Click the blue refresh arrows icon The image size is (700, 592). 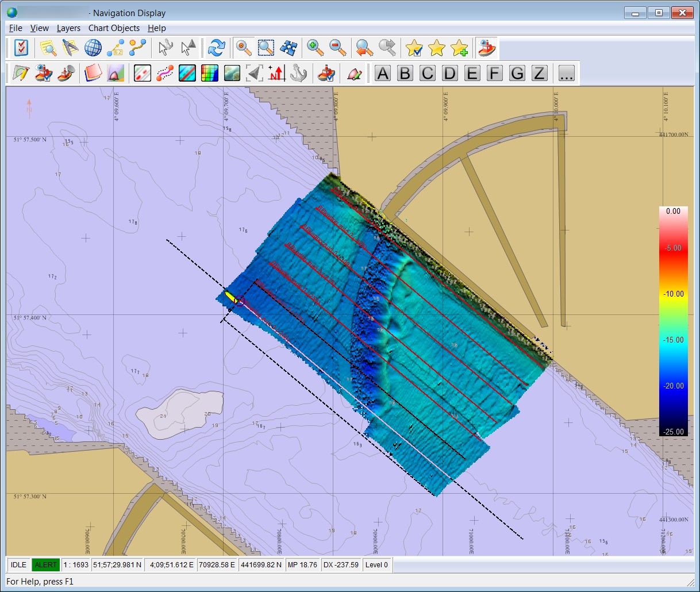(x=216, y=48)
